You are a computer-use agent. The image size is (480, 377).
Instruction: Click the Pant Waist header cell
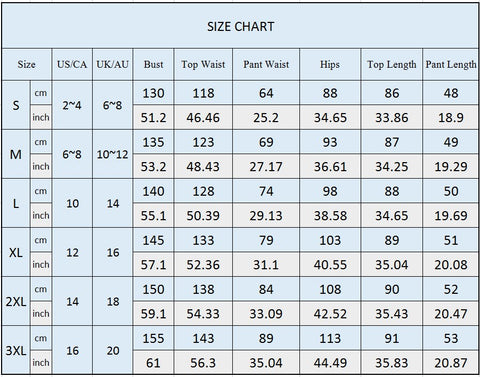pos(266,64)
